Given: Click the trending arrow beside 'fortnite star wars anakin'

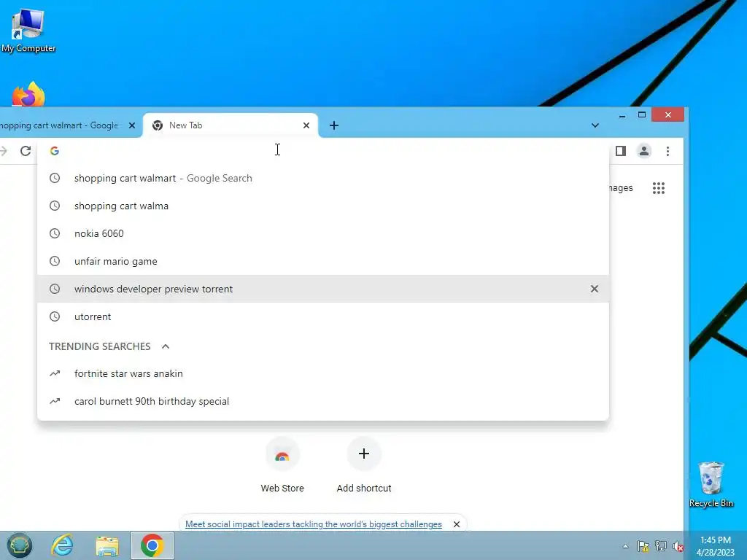Looking at the screenshot, I should (x=55, y=373).
